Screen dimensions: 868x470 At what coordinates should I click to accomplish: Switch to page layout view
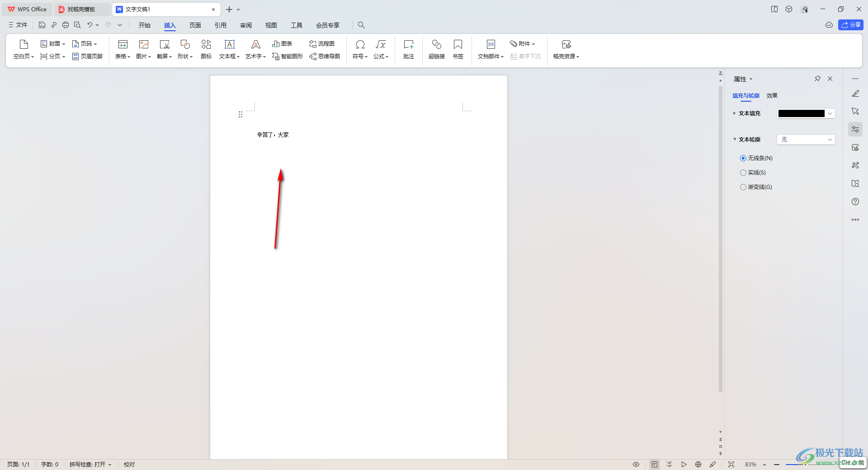[x=655, y=465]
